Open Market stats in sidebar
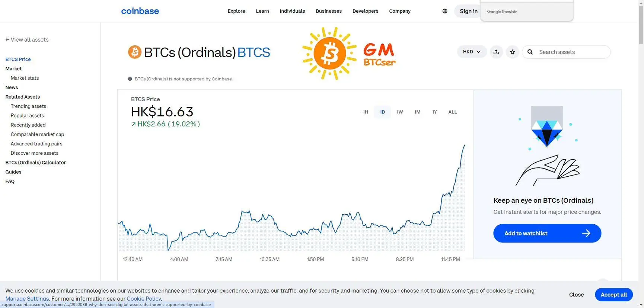The width and height of the screenshot is (644, 308). (x=25, y=78)
